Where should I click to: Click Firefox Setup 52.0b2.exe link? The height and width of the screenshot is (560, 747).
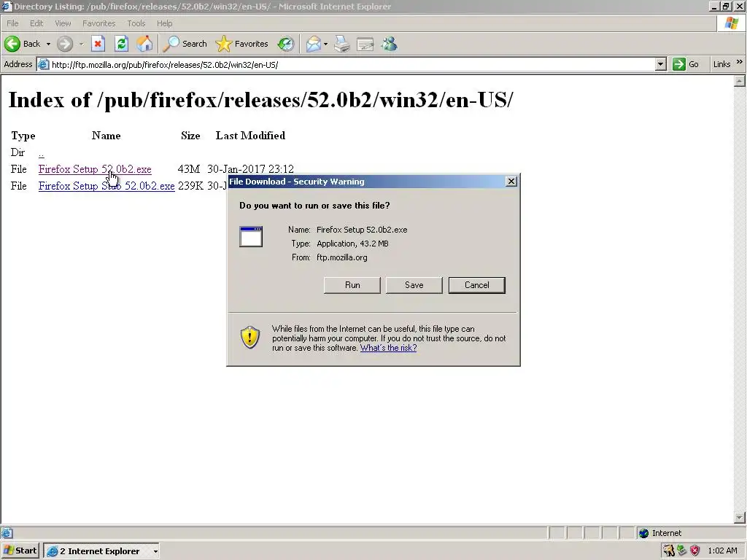(95, 169)
